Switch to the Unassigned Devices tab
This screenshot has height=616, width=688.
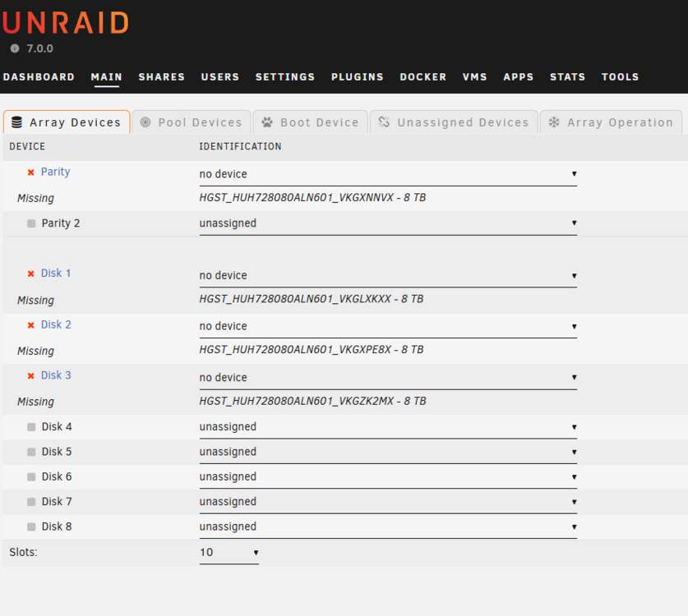(x=454, y=122)
